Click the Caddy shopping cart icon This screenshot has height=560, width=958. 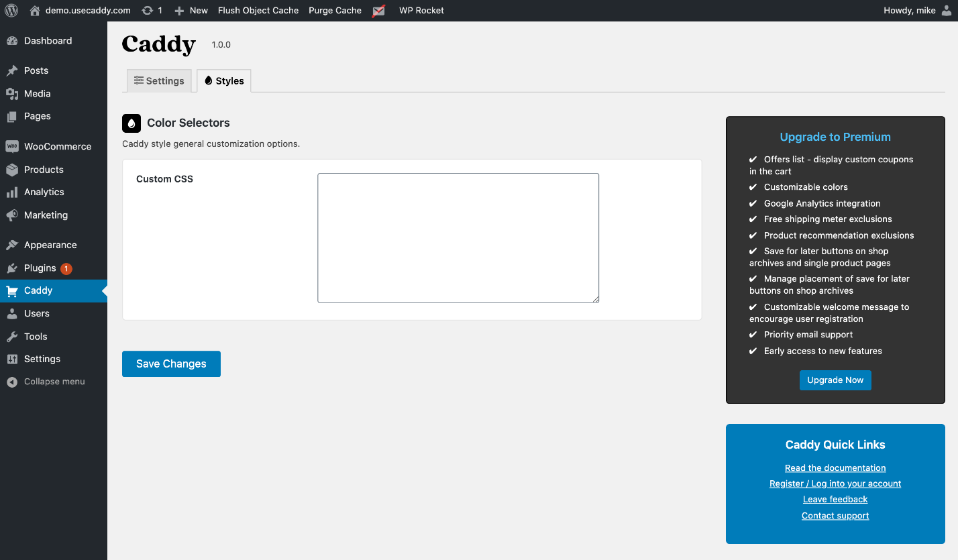[12, 291]
